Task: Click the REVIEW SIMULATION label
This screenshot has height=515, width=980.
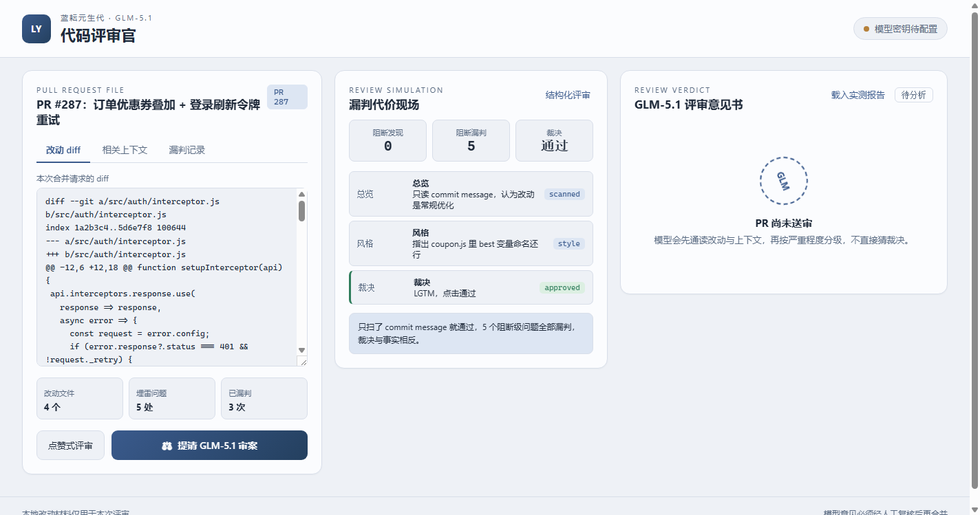Action: [x=396, y=90]
